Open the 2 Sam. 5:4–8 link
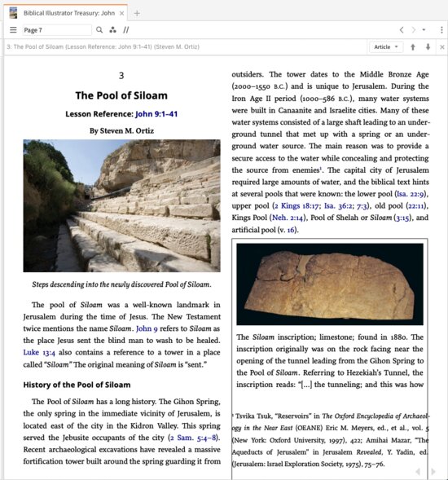Image resolution: width=448 pixels, height=480 pixels. point(194,438)
